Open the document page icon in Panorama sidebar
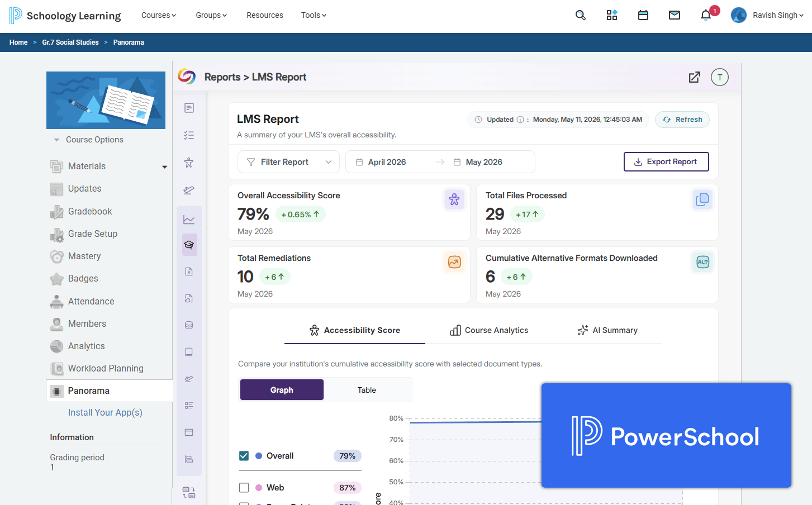This screenshot has width=812, height=505. point(189,108)
